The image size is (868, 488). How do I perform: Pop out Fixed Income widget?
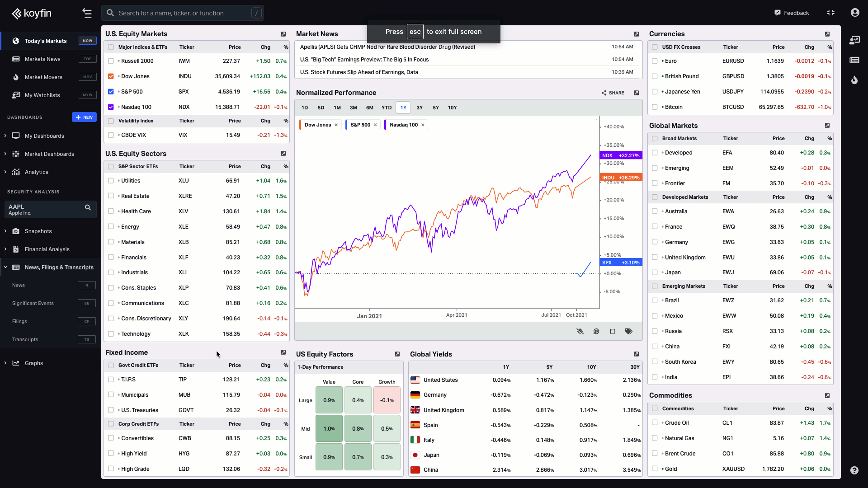(283, 352)
